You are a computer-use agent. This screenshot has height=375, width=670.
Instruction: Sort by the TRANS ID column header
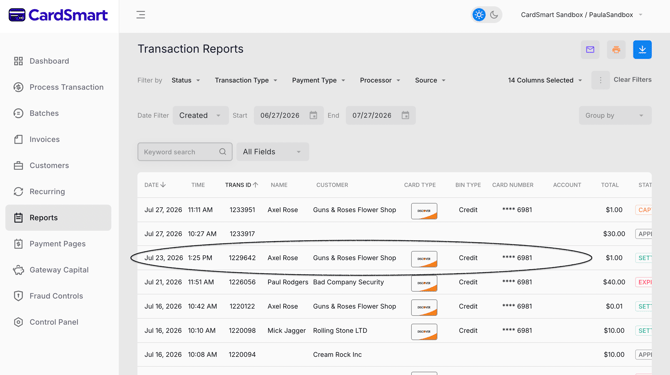pyautogui.click(x=241, y=185)
